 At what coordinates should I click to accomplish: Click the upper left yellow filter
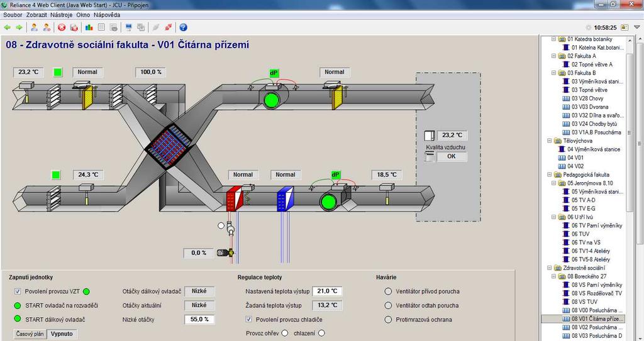(x=87, y=97)
